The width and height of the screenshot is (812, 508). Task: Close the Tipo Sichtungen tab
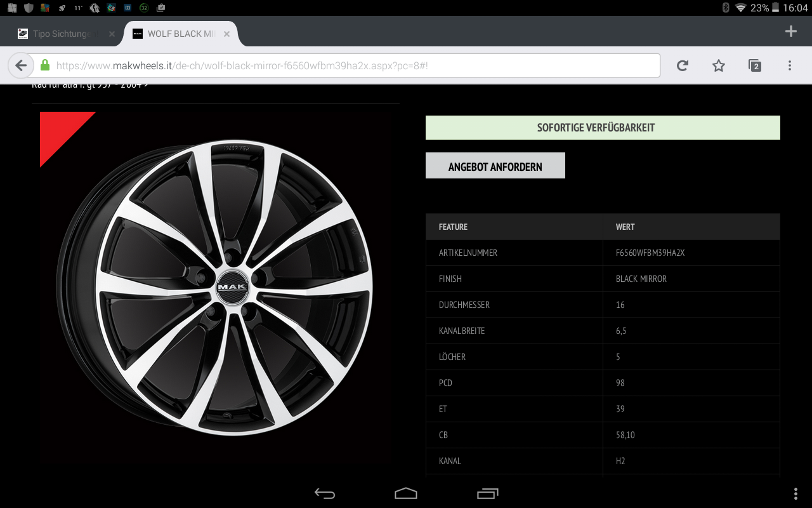(x=112, y=34)
